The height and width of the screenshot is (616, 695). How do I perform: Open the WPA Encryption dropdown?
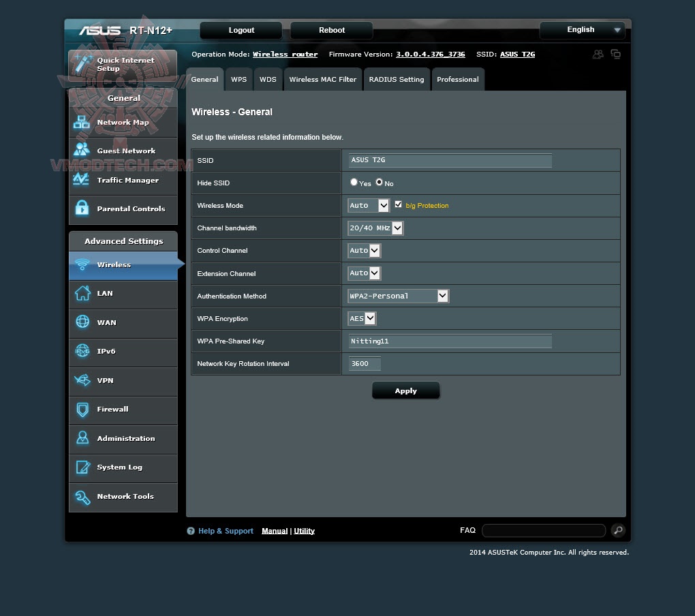point(362,318)
